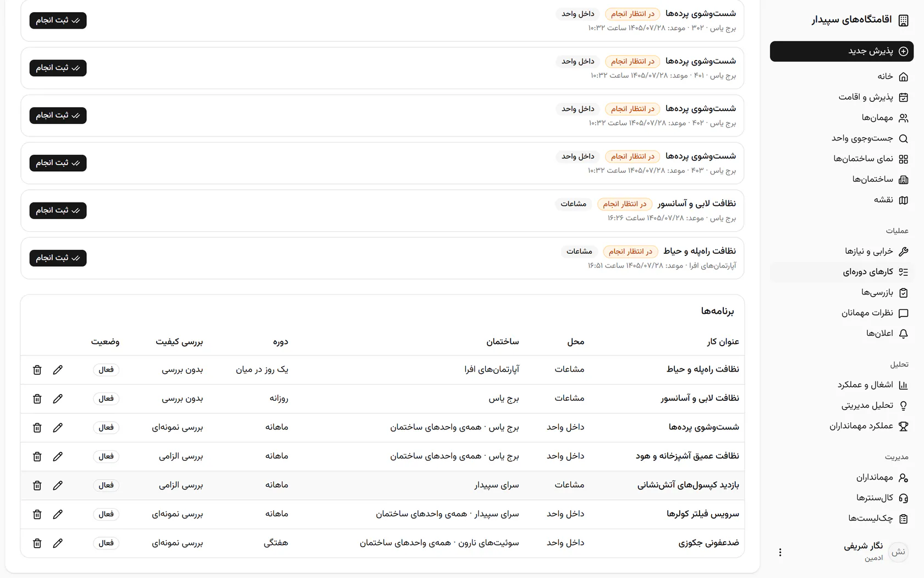Image resolution: width=924 pixels, height=578 pixels.
Task: Open اعلان‌ها notifications page
Action: (x=842, y=334)
